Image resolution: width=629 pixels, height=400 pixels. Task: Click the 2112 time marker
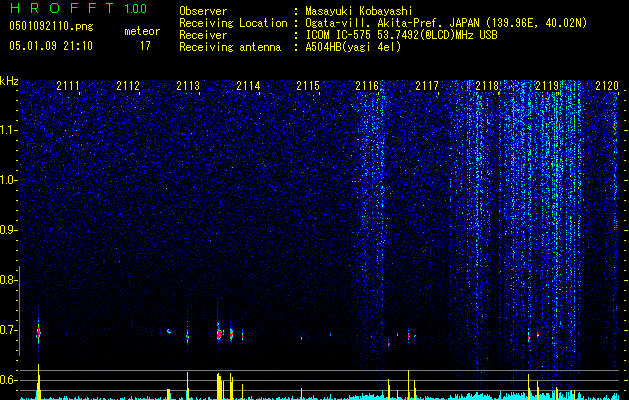click(x=128, y=86)
